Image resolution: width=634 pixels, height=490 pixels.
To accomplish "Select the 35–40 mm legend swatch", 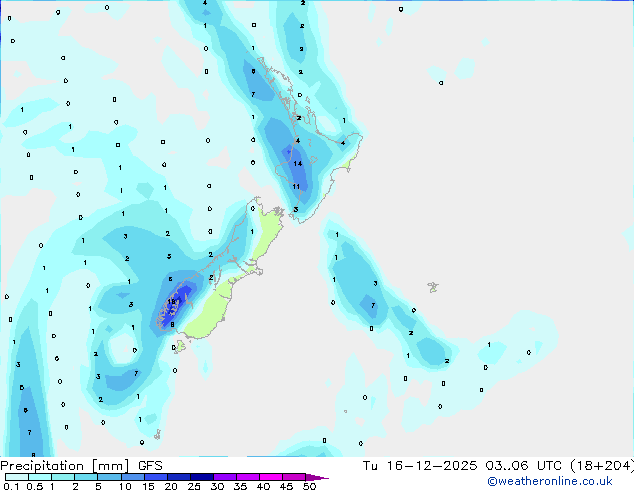I will (248, 477).
